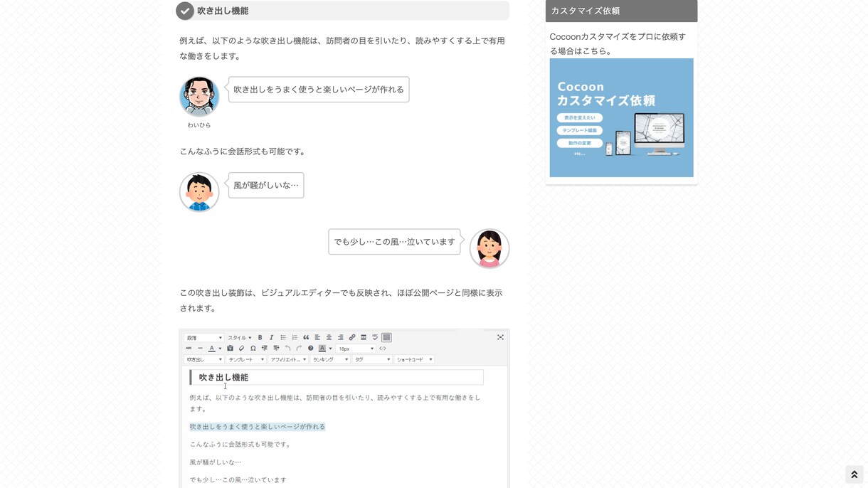Image resolution: width=868 pixels, height=488 pixels.
Task: Click the girl avatar on the right
Action: click(489, 248)
